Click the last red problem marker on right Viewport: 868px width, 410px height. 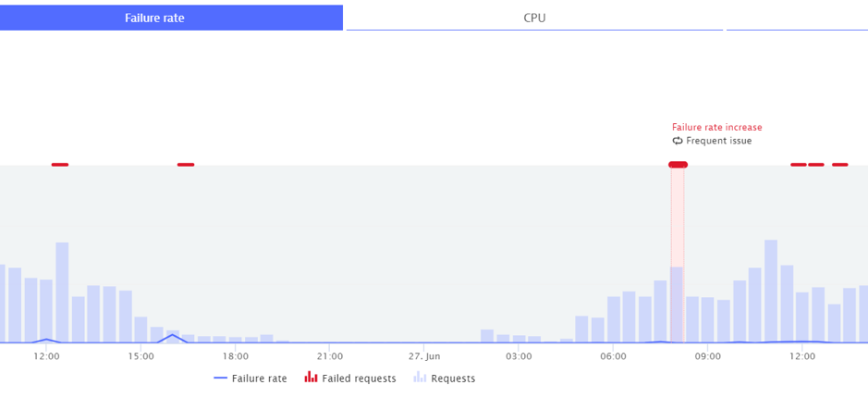click(x=839, y=165)
